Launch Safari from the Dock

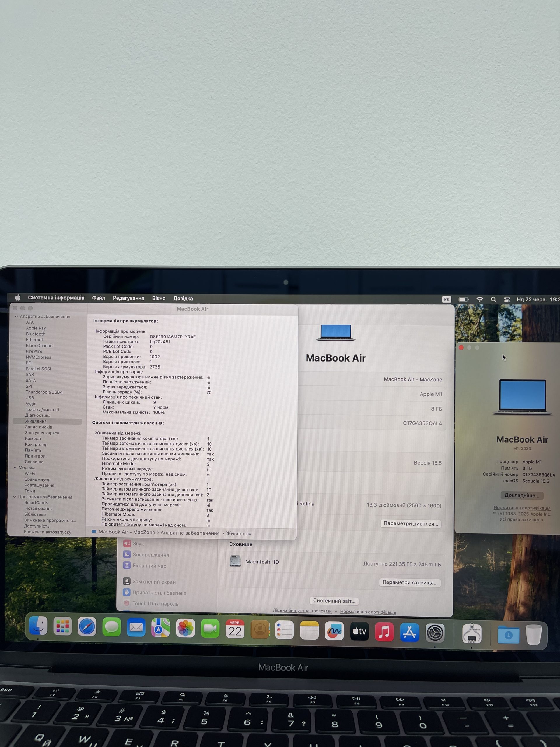(87, 627)
